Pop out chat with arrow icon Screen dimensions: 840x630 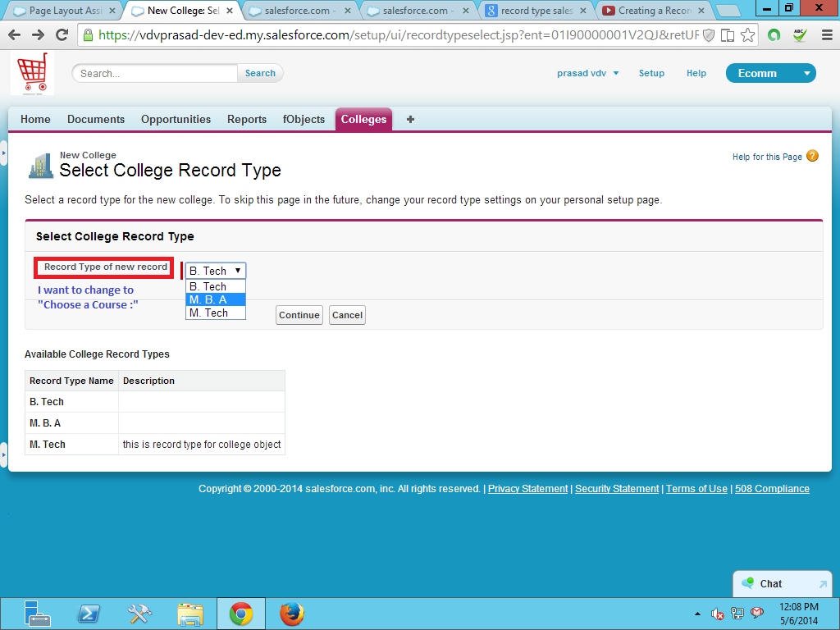coord(823,584)
